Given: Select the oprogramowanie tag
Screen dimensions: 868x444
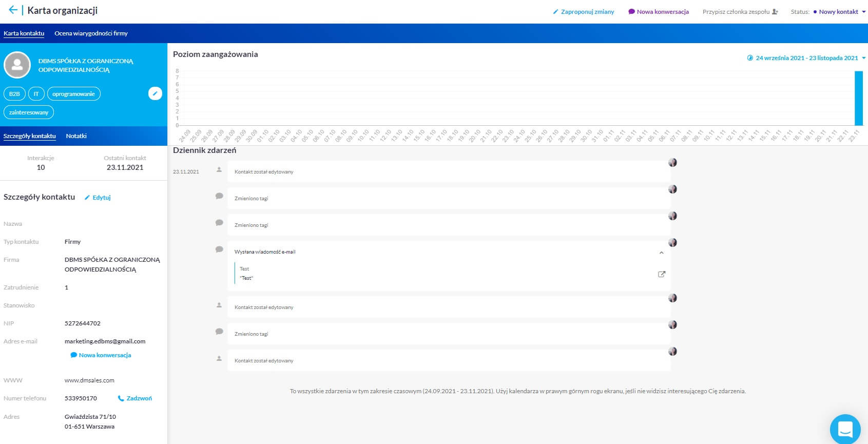Looking at the screenshot, I should click(73, 94).
